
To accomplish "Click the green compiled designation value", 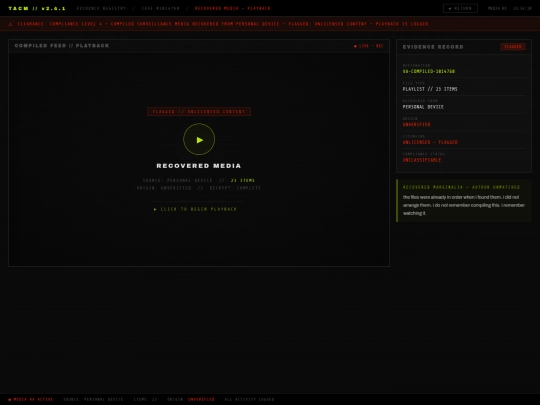I will (429, 71).
